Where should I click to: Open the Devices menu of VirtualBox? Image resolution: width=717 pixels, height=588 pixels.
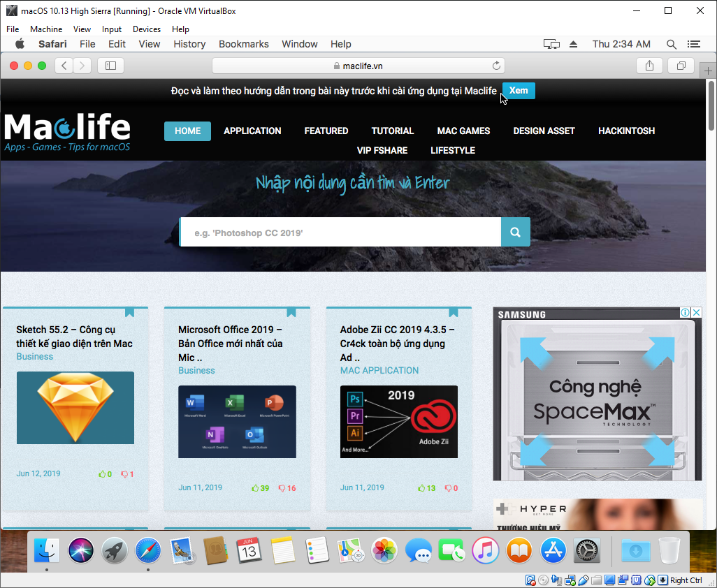click(x=146, y=29)
